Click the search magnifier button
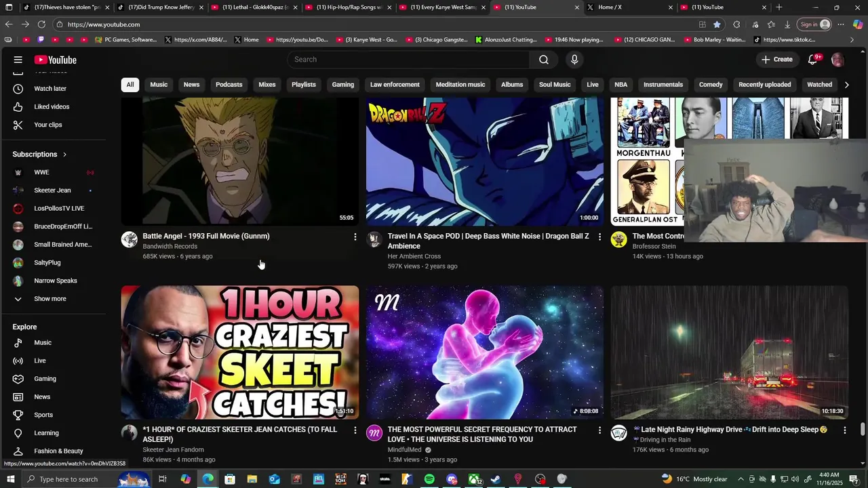Viewport: 868px width, 488px height. point(544,60)
